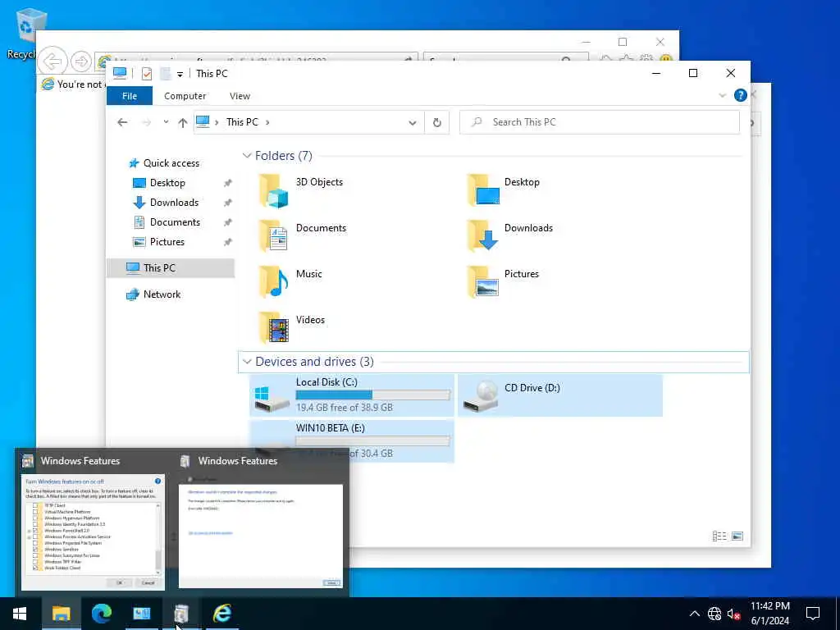This screenshot has height=630, width=840.
Task: Open the recent locations dropdown arrow
Action: 166,122
